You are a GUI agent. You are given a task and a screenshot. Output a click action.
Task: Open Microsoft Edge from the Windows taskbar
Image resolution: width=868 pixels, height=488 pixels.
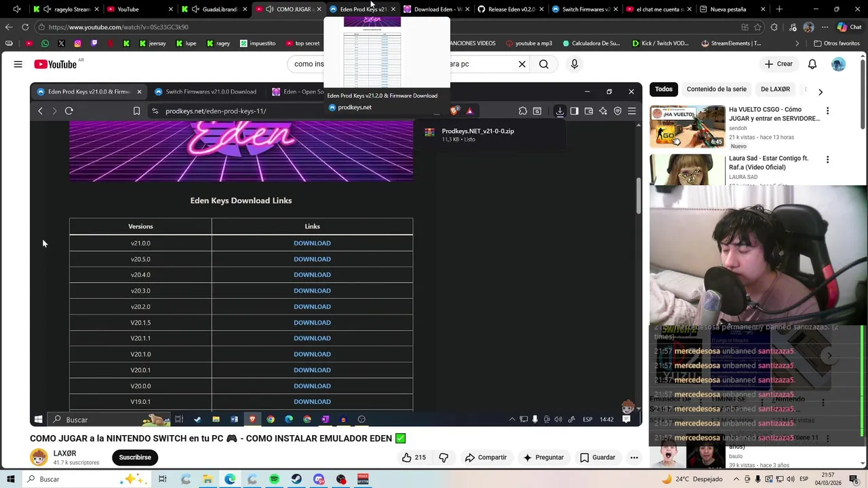(230, 479)
